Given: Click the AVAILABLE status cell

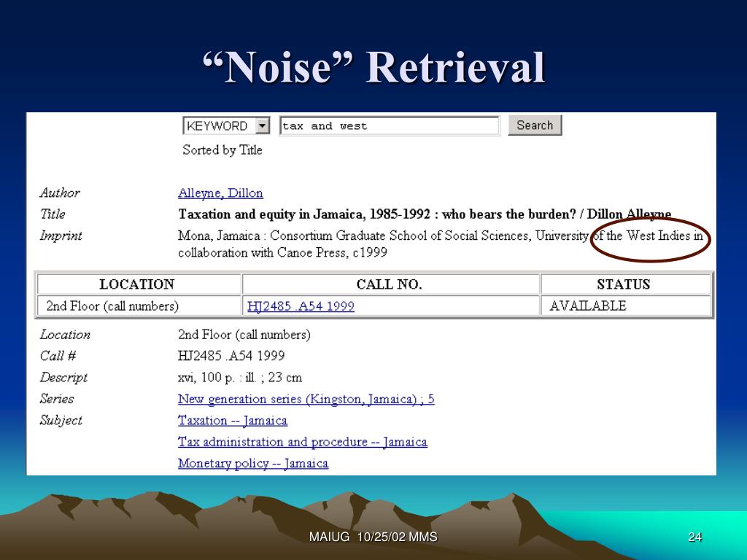Looking at the screenshot, I should tap(626, 306).
